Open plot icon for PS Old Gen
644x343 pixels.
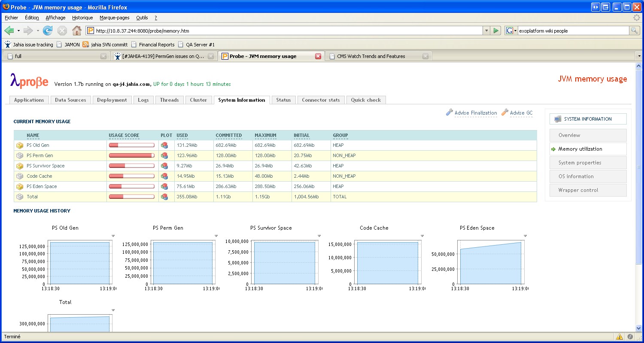[x=164, y=145]
